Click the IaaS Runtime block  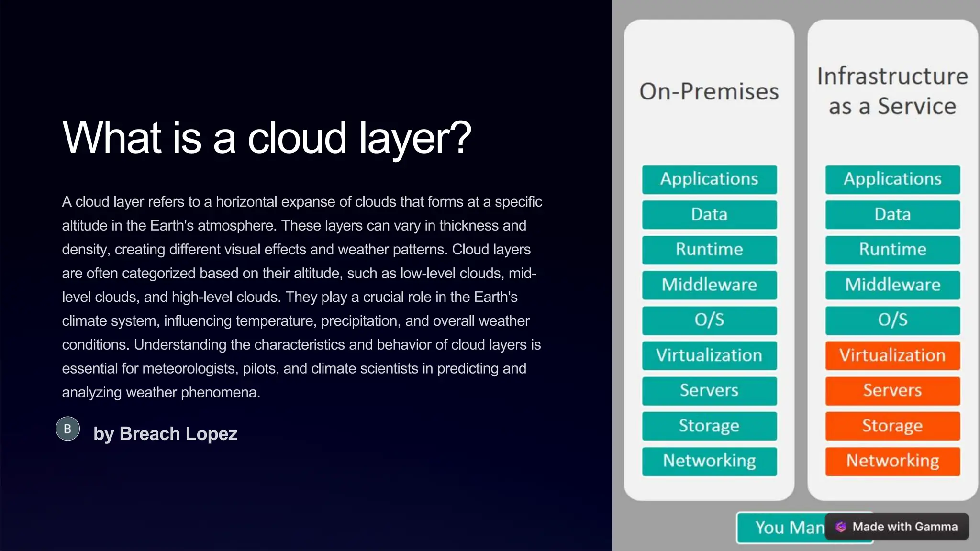coord(892,250)
